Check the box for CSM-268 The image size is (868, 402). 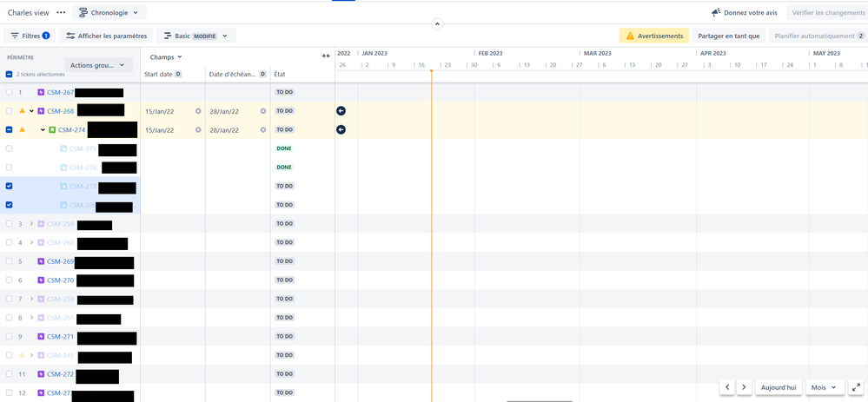[9, 111]
